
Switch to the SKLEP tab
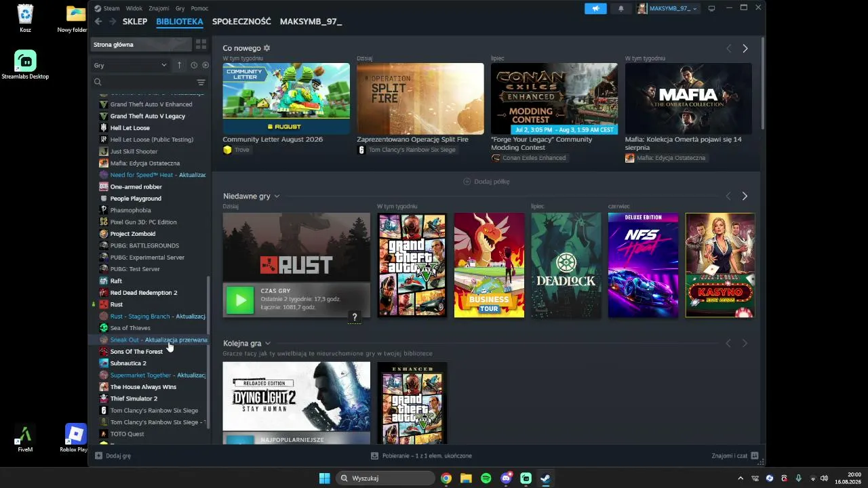point(135,22)
